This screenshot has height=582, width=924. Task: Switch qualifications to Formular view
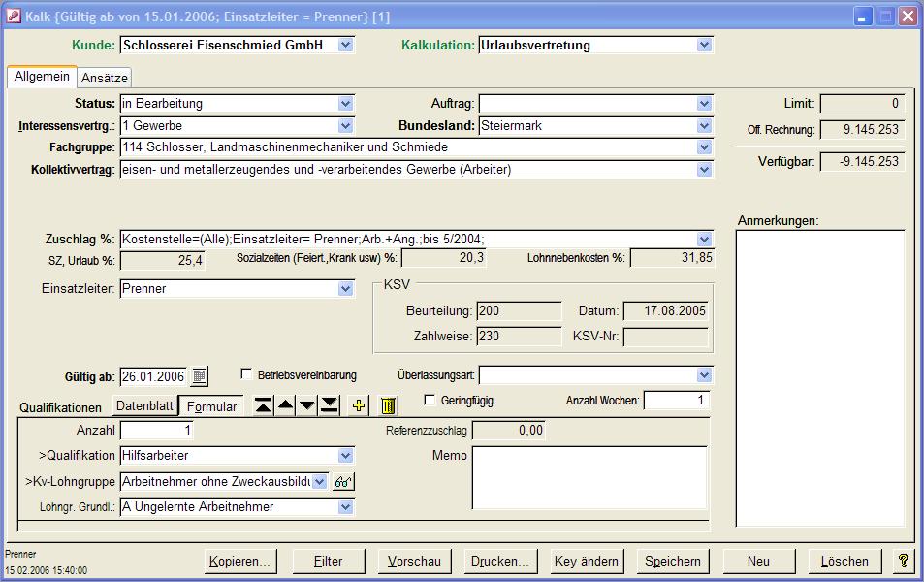point(211,406)
